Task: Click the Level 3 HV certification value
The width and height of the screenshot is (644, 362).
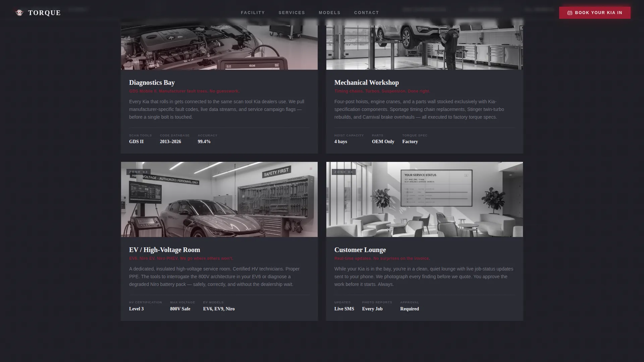Action: click(x=136, y=309)
